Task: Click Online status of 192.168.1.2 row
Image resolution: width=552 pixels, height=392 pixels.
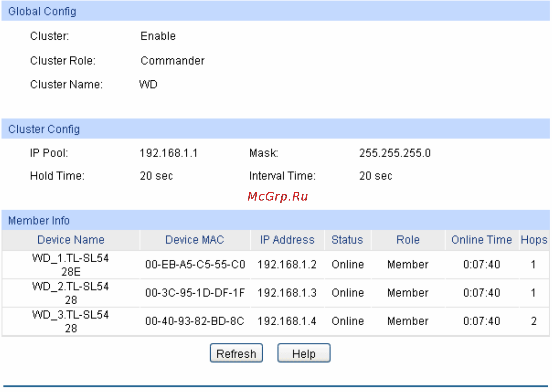Action: tap(348, 264)
